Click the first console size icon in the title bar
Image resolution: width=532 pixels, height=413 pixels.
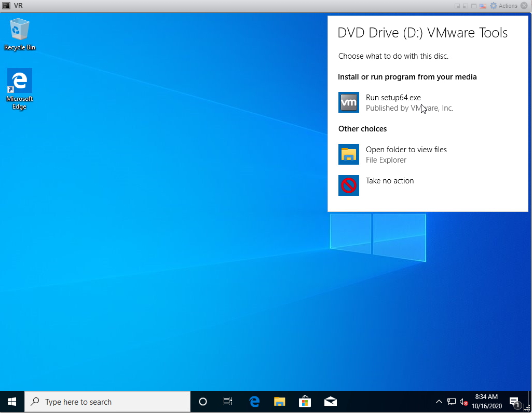457,6
